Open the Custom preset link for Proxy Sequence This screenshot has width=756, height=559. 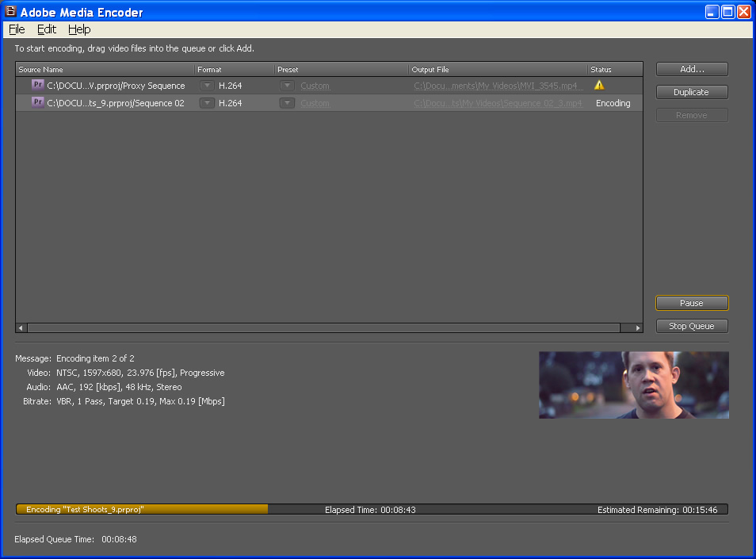315,86
